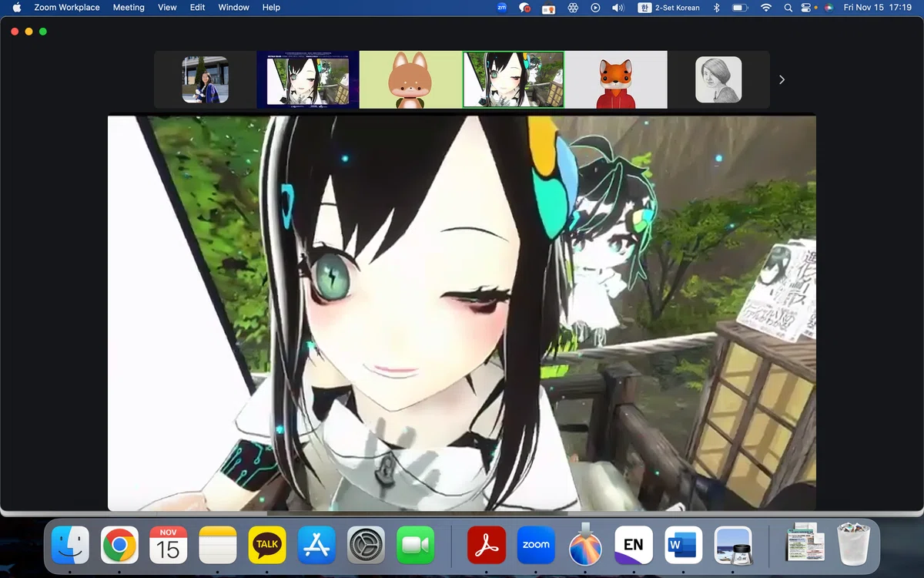Open the volume control in menu bar
This screenshot has width=924, height=578.
pos(618,7)
